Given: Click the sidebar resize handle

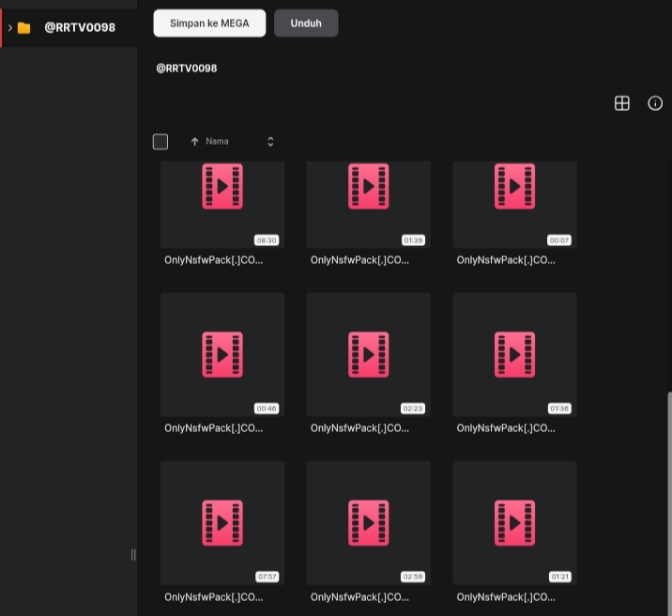Looking at the screenshot, I should click(x=133, y=555).
